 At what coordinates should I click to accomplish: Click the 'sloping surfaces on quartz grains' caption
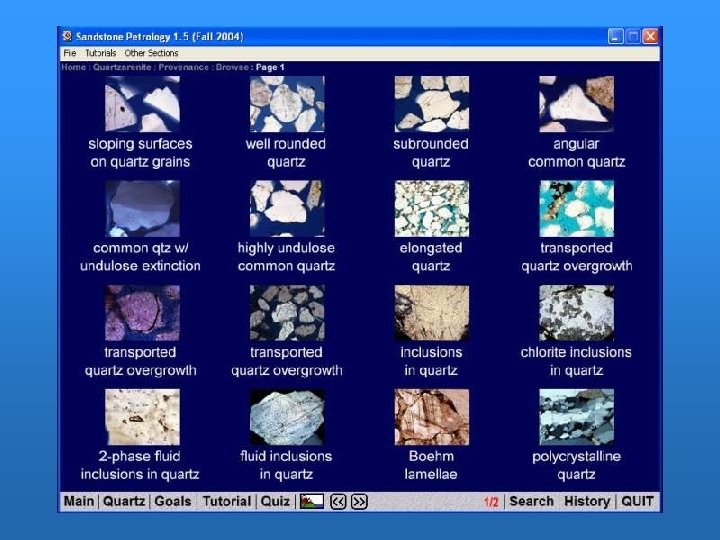point(140,153)
